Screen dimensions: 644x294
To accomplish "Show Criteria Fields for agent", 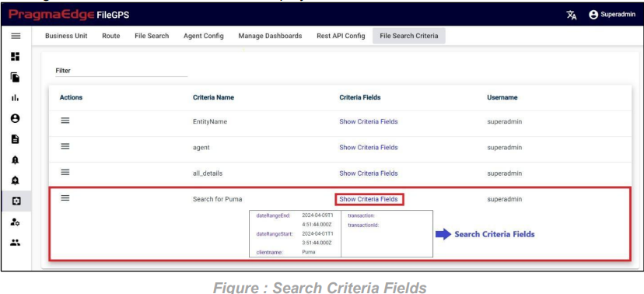I will pos(369,148).
